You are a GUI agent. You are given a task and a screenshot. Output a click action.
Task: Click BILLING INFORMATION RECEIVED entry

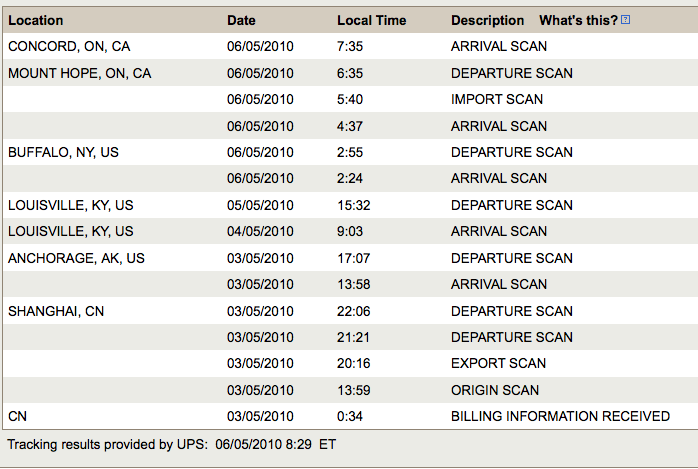pos(560,416)
